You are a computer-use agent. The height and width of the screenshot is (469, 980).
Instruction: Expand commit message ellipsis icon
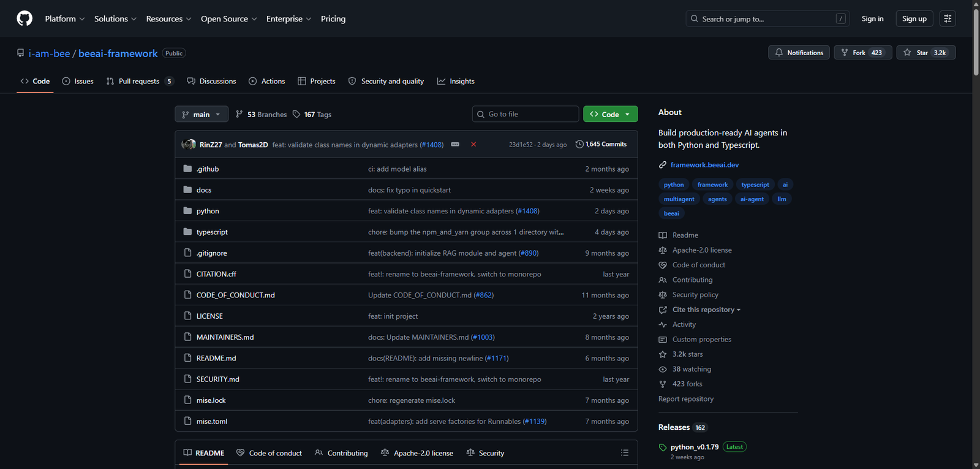(455, 145)
